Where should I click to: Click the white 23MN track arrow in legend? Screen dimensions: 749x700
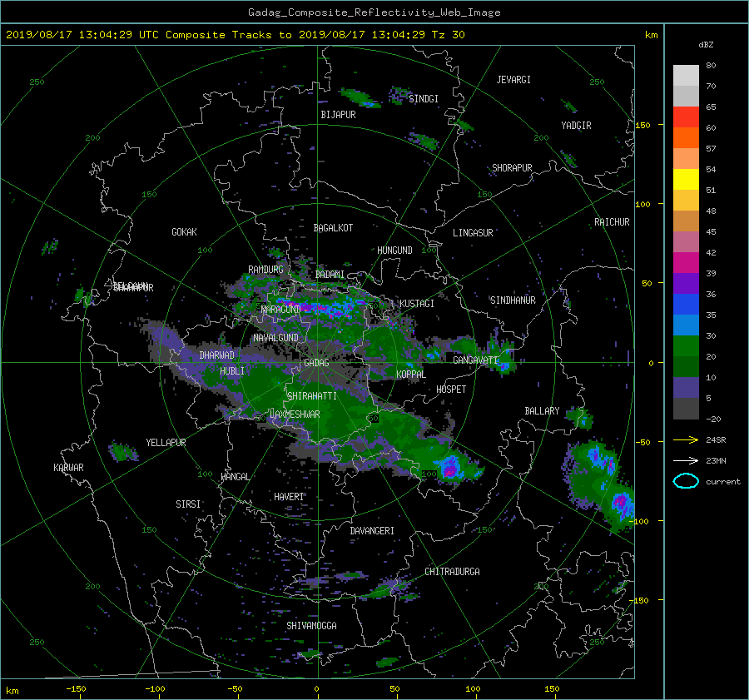pos(686,460)
